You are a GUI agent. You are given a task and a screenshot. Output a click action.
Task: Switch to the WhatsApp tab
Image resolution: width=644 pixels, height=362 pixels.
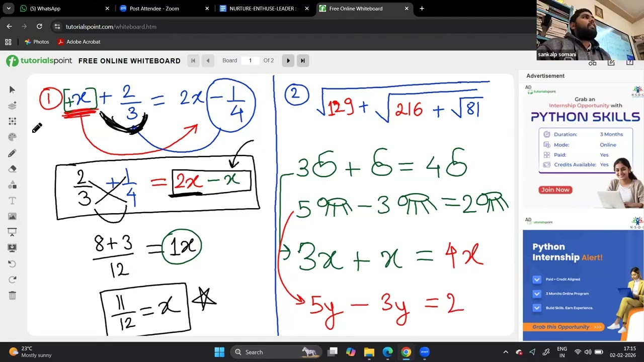pos(64,9)
